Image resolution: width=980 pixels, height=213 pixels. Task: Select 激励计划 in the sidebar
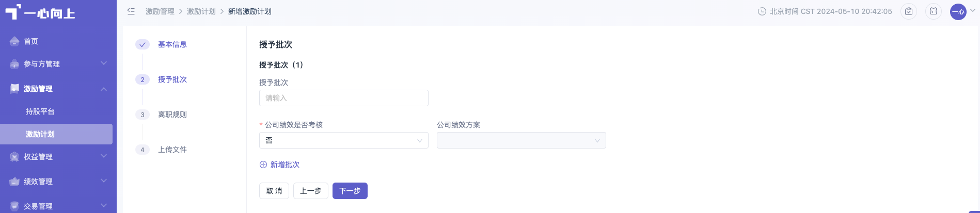click(x=56, y=134)
